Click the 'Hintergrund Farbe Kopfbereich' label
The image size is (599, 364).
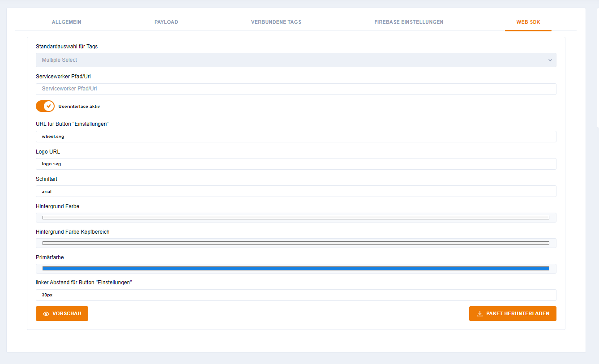tap(73, 232)
